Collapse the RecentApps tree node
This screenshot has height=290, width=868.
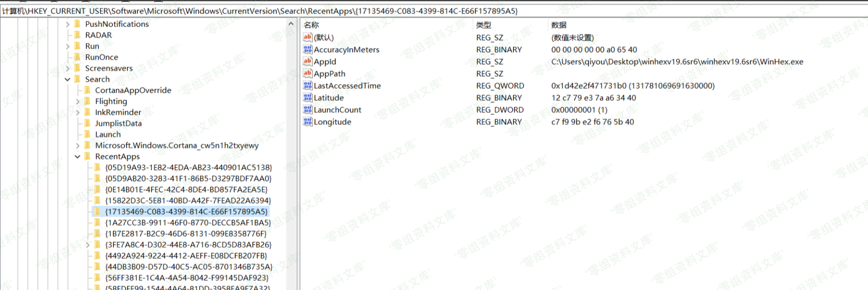tap(78, 156)
